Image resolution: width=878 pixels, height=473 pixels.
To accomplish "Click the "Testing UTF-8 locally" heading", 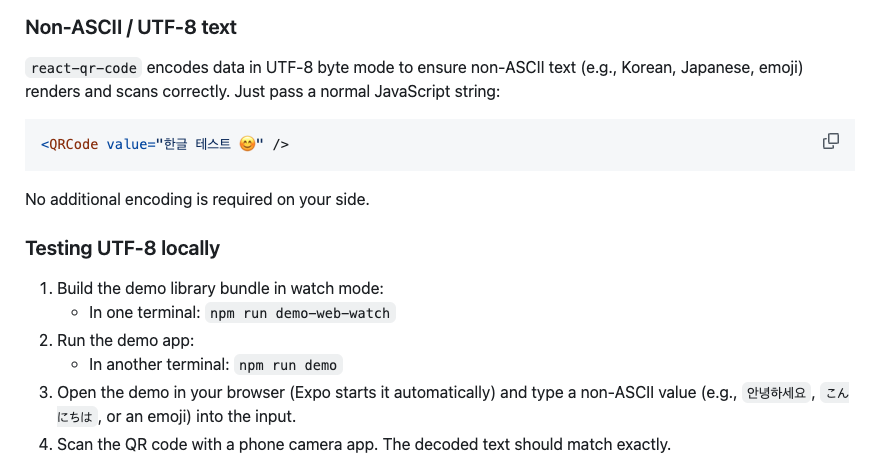I will [x=122, y=248].
